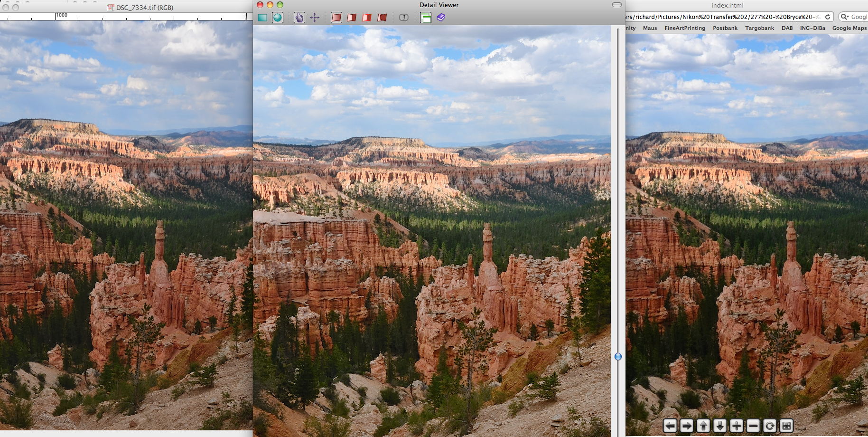This screenshot has height=437, width=868.
Task: Reload page with the browser refresh icon
Action: coord(828,17)
